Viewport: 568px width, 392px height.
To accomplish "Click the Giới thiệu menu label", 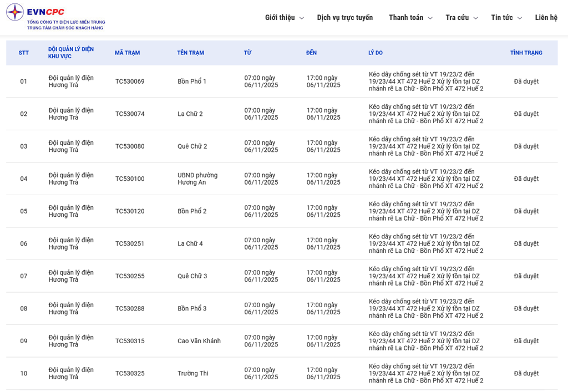I will tap(280, 18).
